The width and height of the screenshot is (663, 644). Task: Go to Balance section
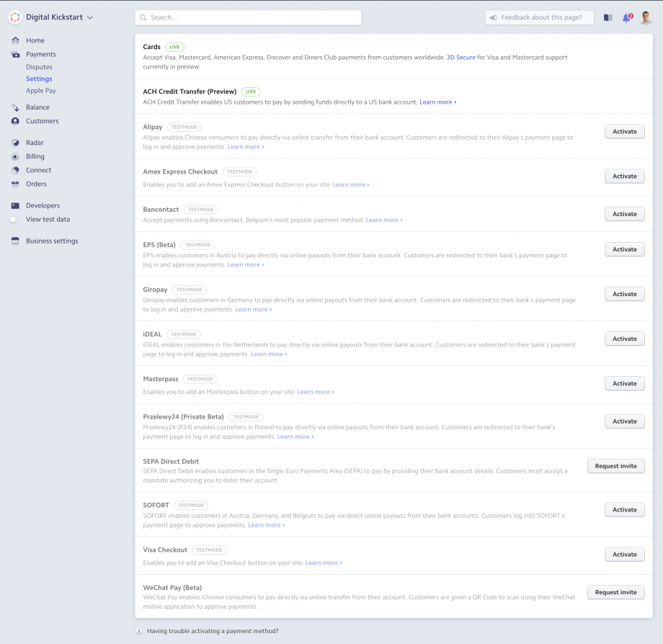(x=37, y=107)
